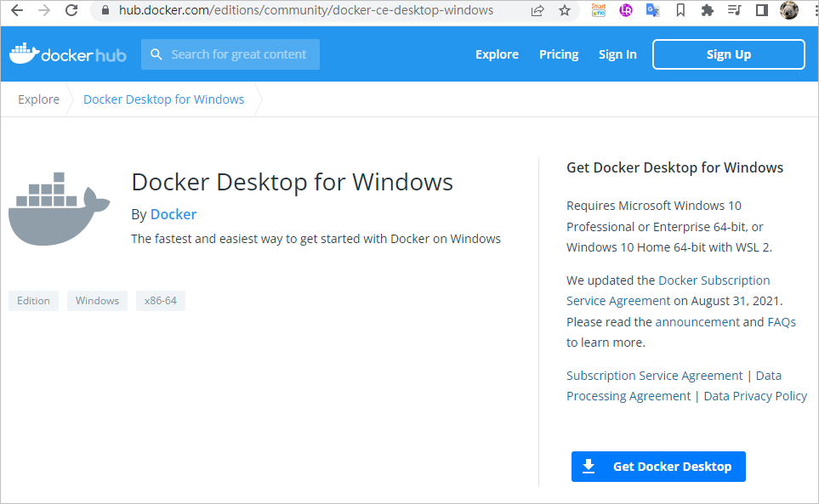Open Explore in the top navigation
Viewport: 819px width, 504px height.
(497, 54)
